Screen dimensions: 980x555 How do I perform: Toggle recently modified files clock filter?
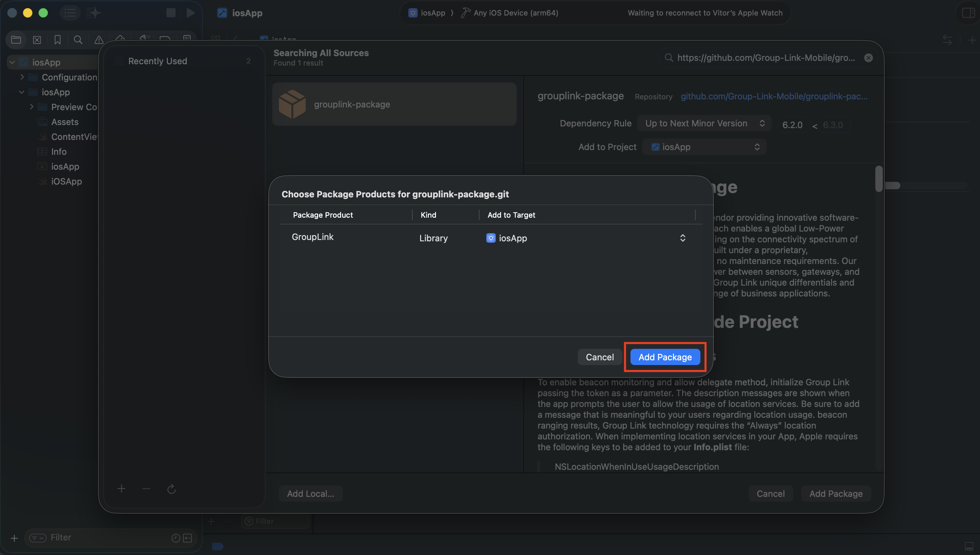point(176,538)
